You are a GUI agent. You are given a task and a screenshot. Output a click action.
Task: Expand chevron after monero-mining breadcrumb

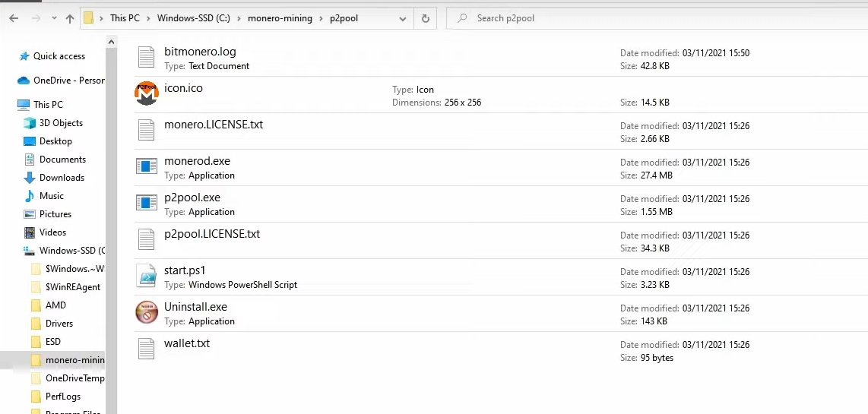pyautogui.click(x=321, y=18)
